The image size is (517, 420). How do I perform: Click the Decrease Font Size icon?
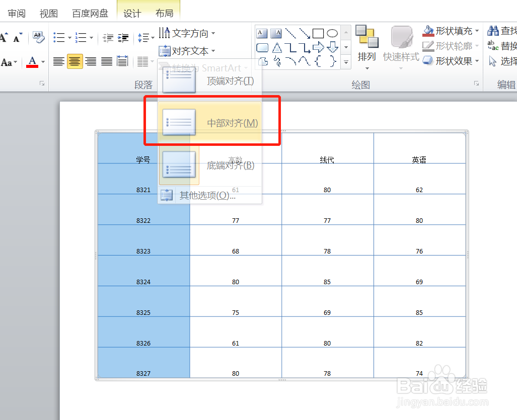[18, 37]
